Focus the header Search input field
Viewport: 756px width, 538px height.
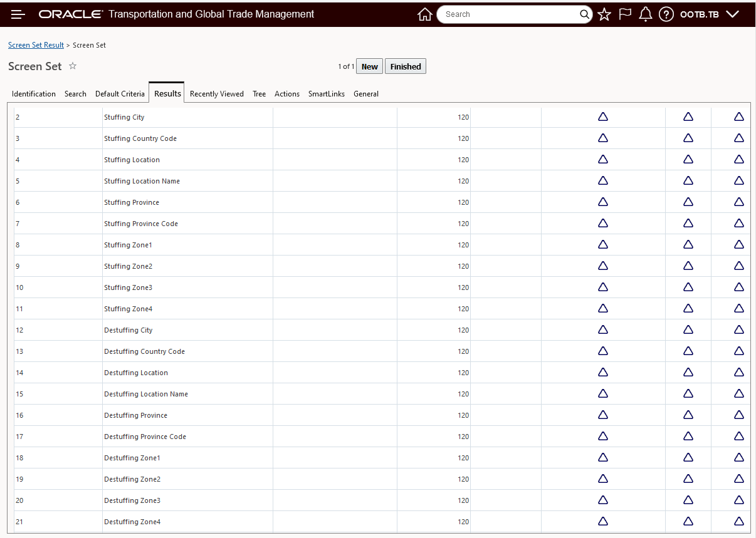508,14
